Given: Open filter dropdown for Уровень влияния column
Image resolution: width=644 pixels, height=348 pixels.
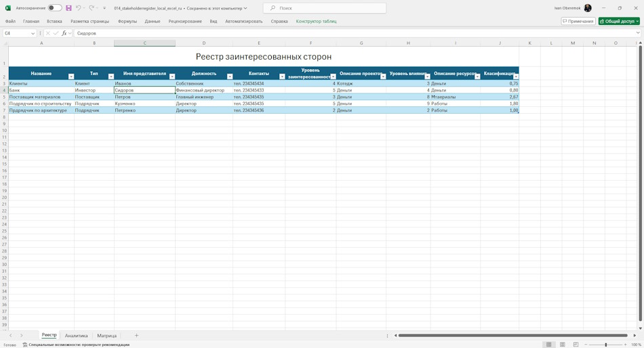Looking at the screenshot, I should pyautogui.click(x=427, y=77).
